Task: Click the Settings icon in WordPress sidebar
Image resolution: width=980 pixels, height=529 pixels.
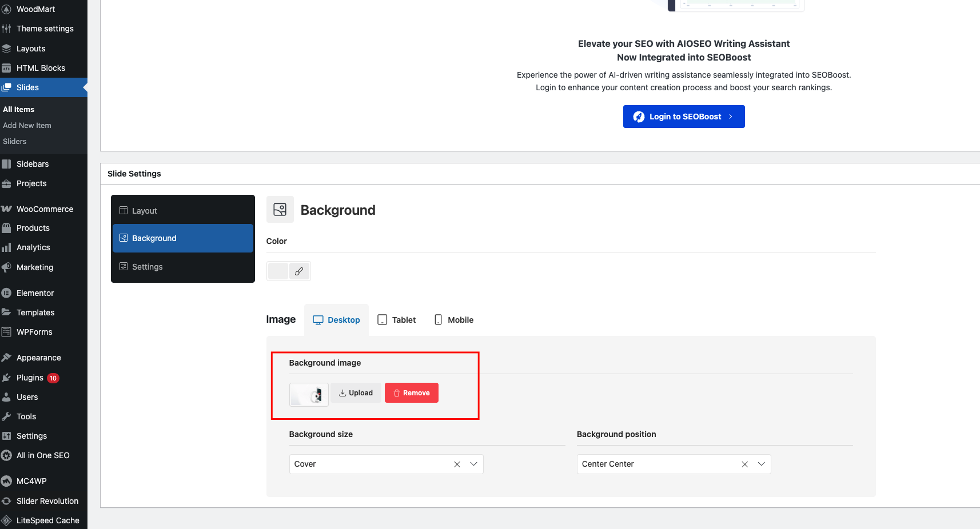Action: click(x=6, y=436)
